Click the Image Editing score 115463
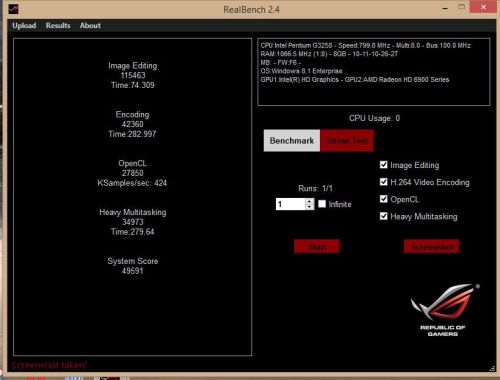500x380 pixels. point(133,75)
